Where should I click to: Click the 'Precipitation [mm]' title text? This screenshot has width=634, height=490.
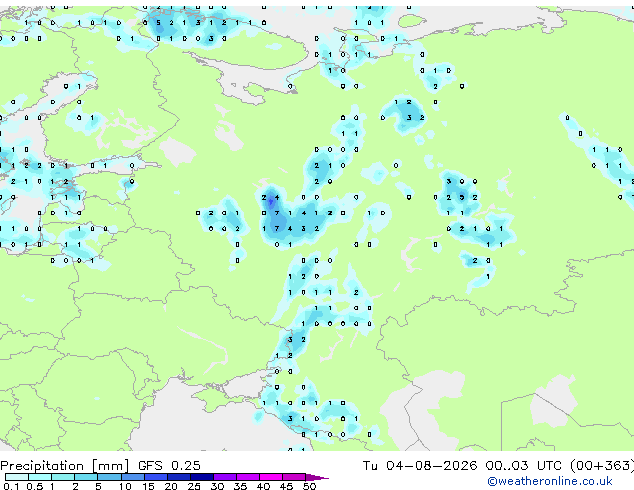point(65,466)
